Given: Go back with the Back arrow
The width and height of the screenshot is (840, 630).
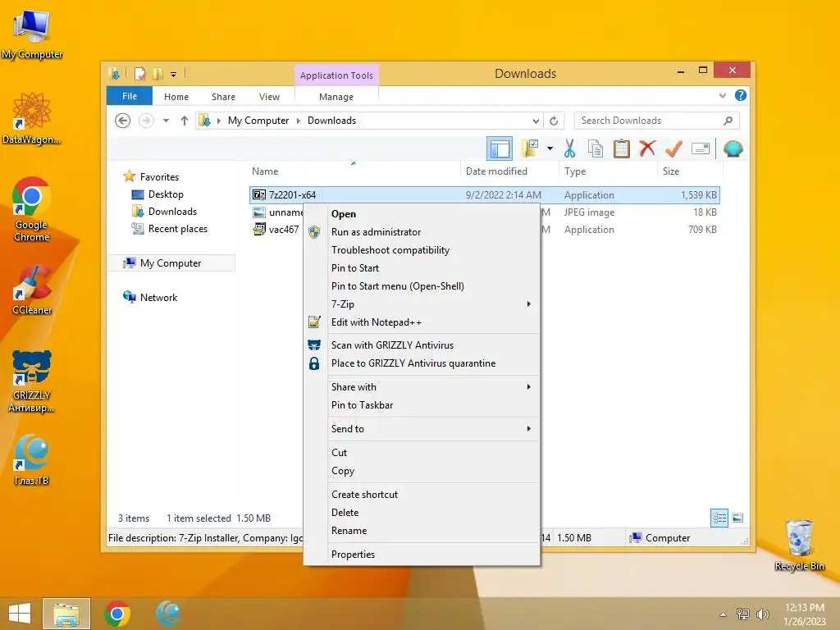Looking at the screenshot, I should 123,121.
